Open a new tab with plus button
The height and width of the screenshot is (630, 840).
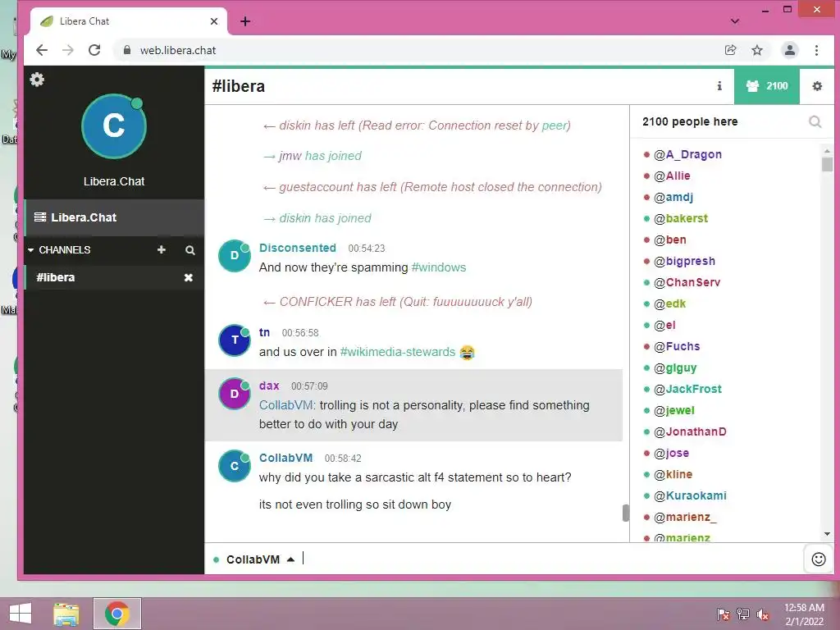(245, 21)
